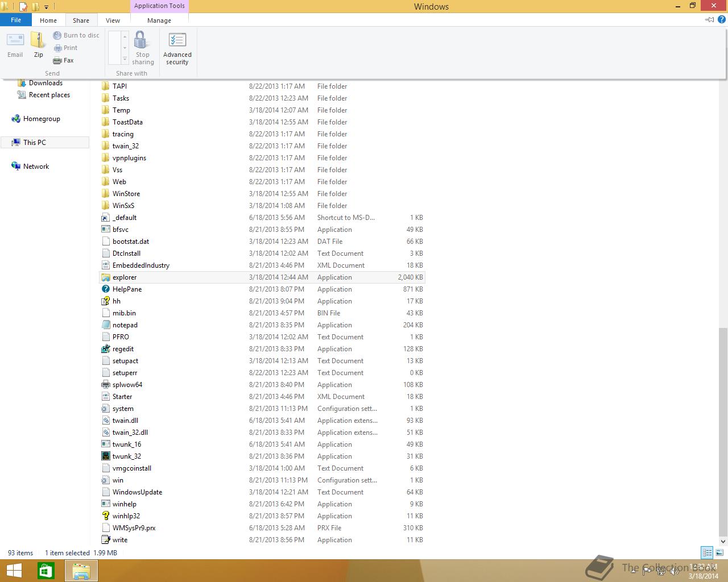
Task: Click the New Folder icon in Quick Access Toolbar
Action: pyautogui.click(x=35, y=7)
